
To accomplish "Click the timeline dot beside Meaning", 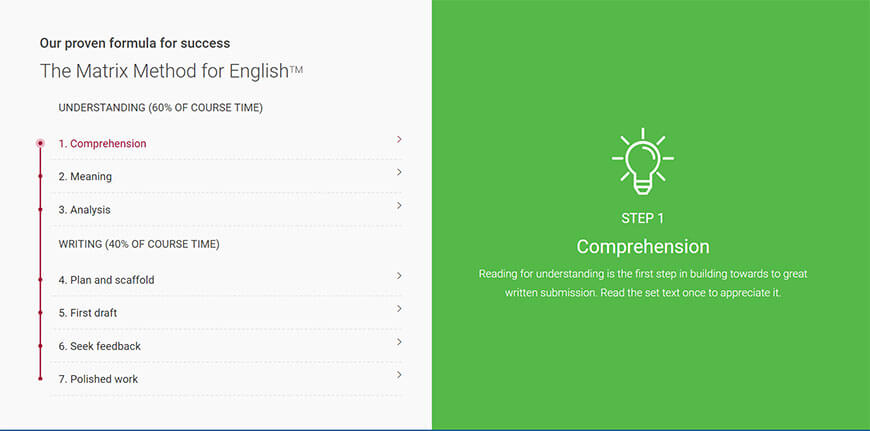I will pyautogui.click(x=40, y=176).
